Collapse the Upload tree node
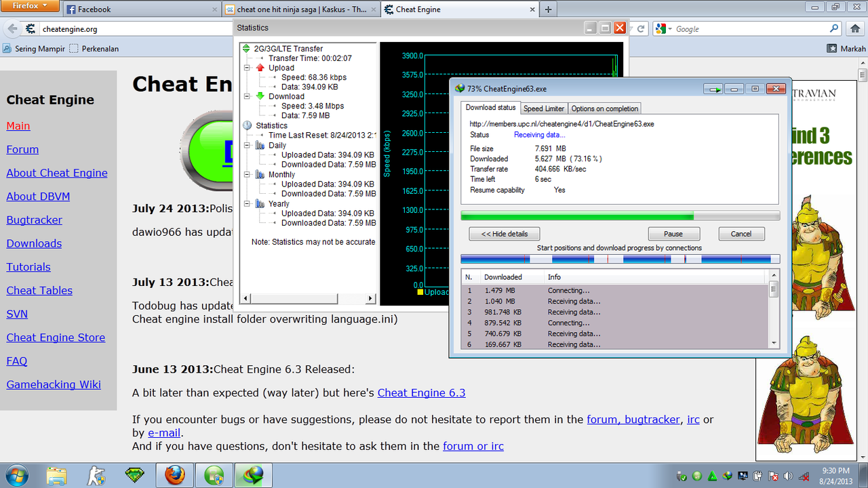 pos(248,68)
